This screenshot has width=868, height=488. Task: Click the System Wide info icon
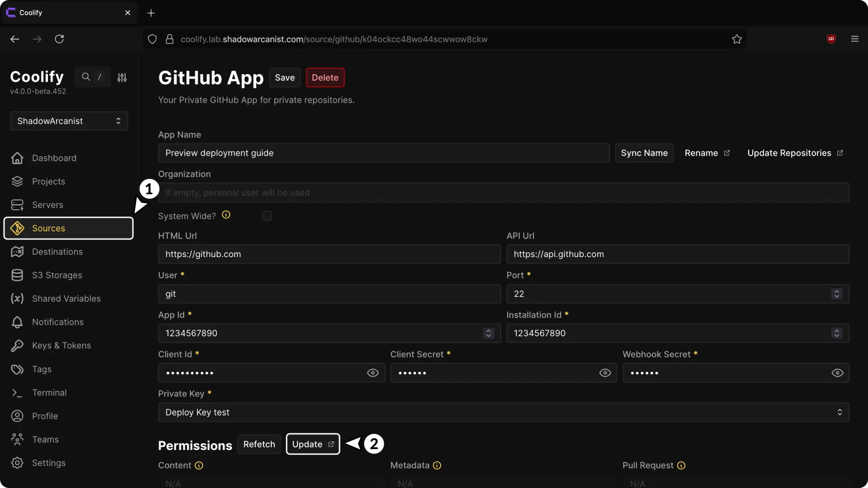coord(226,215)
